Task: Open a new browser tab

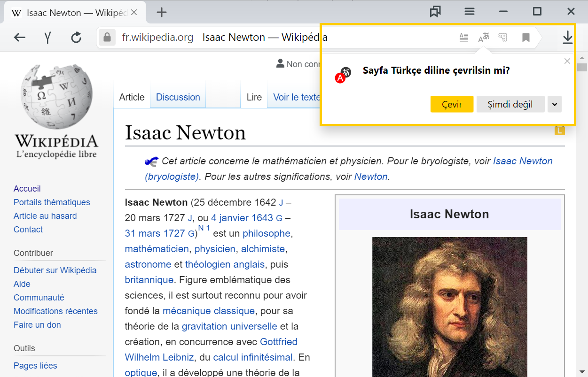Action: coord(161,13)
